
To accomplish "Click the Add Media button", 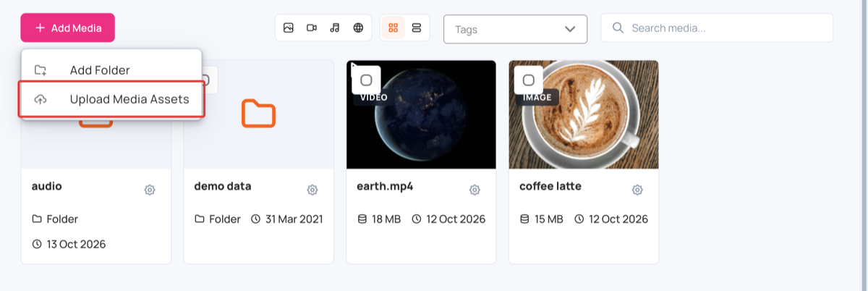I will click(67, 28).
